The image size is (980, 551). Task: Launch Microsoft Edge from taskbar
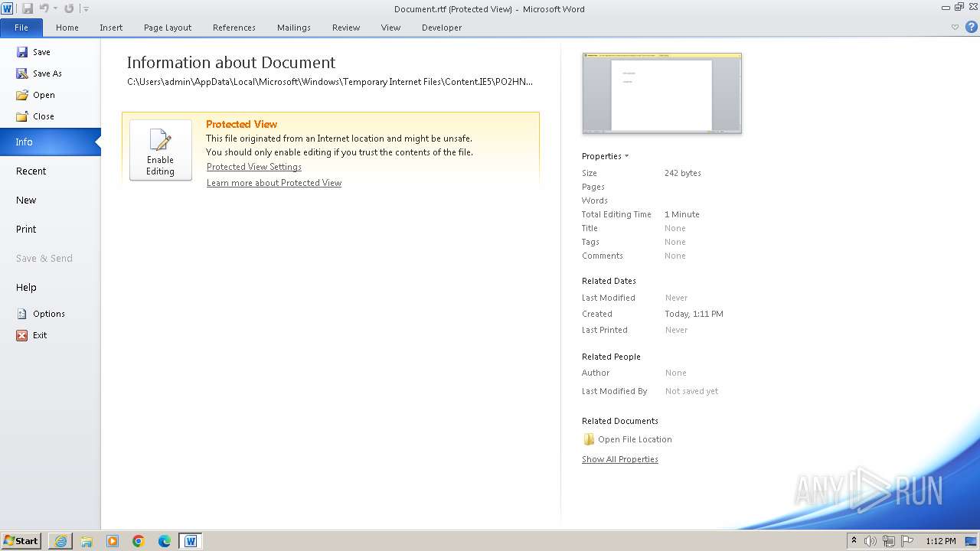(165, 541)
